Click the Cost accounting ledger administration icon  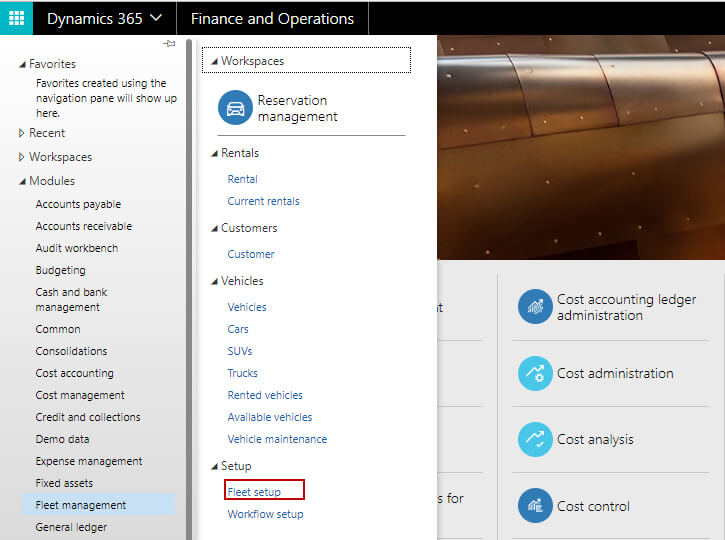tap(535, 307)
